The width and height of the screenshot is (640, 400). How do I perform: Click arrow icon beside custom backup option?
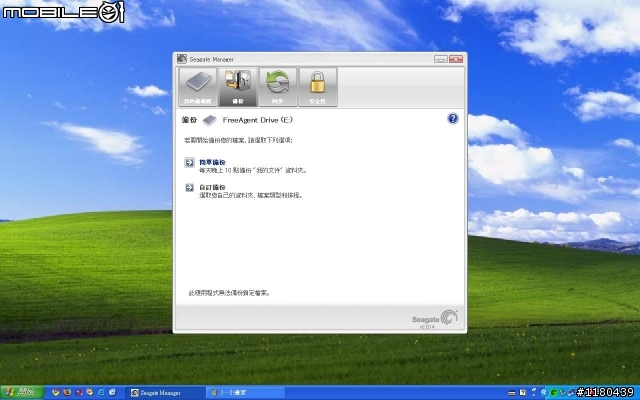click(x=189, y=187)
